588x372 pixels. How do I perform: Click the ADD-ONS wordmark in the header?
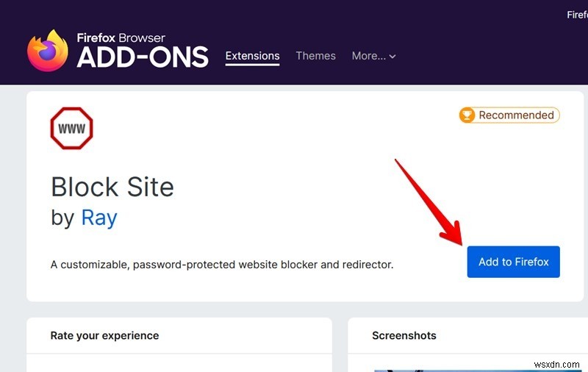(x=143, y=57)
